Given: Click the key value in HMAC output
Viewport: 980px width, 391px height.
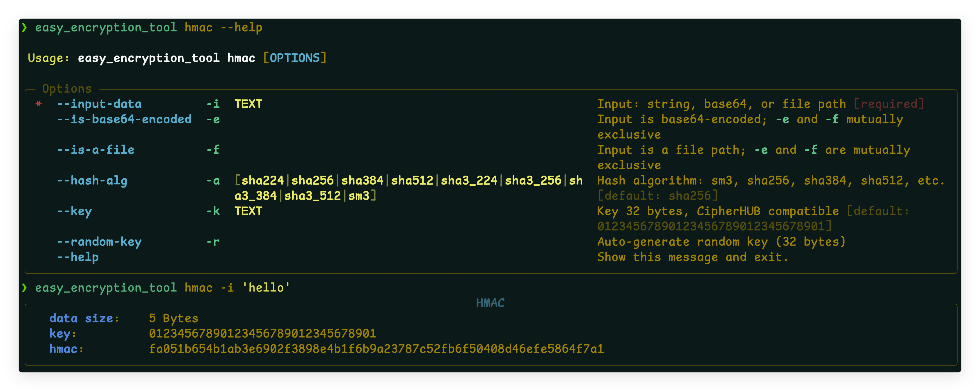Looking at the screenshot, I should pos(262,334).
